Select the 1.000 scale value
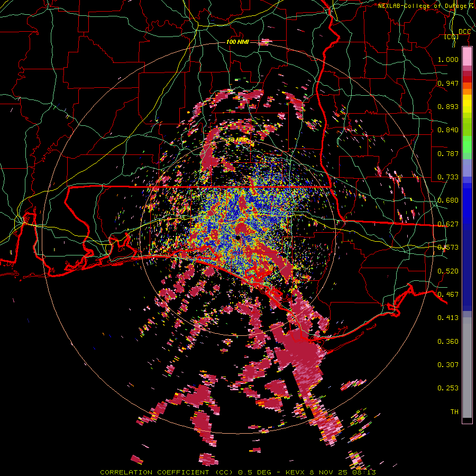 448,59
